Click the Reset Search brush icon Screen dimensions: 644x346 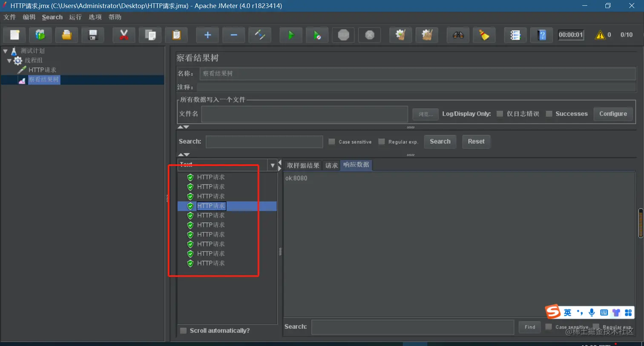[x=484, y=35]
